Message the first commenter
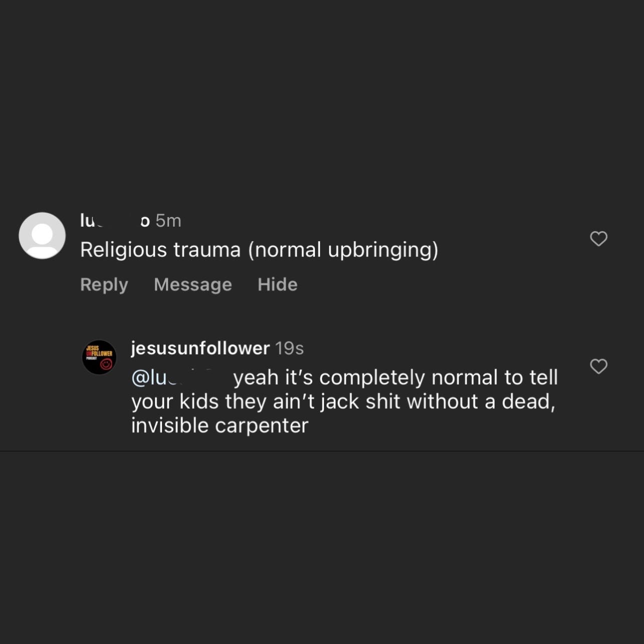Screen dimensions: 644x644 tap(193, 284)
